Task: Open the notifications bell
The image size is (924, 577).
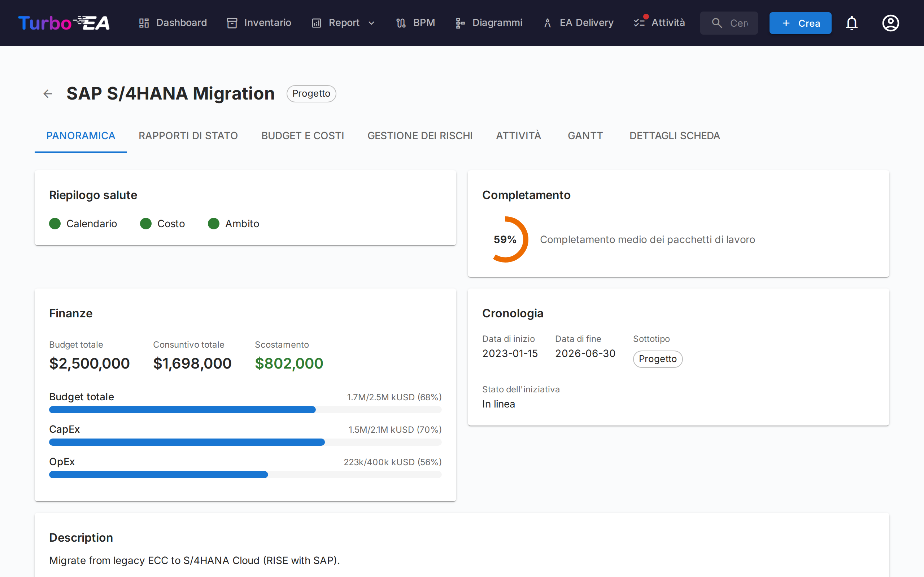Action: tap(851, 23)
